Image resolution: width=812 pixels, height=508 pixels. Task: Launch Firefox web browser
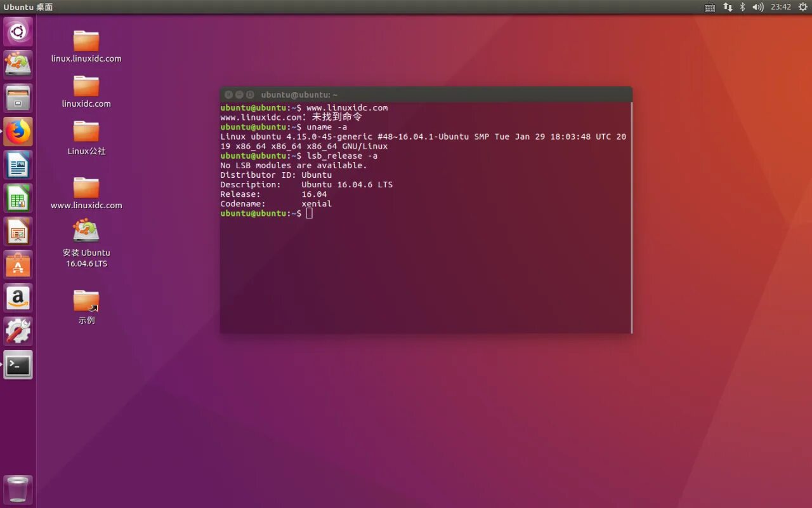coord(18,131)
